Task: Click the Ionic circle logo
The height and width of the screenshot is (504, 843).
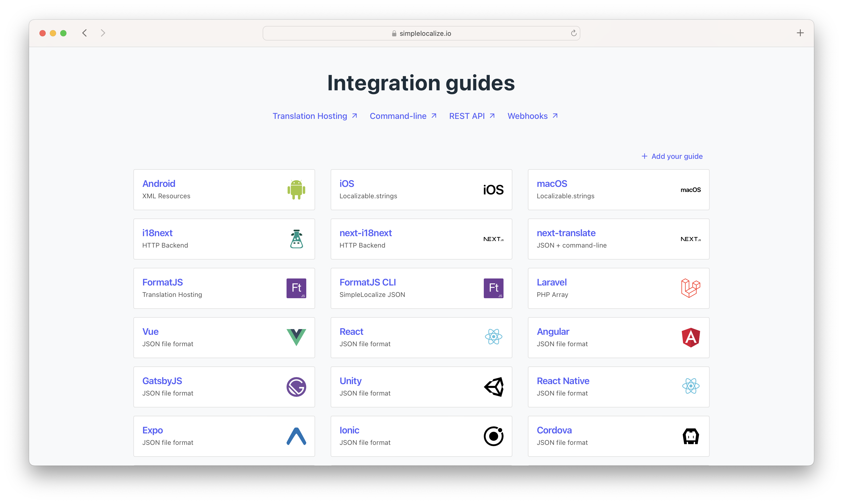Action: pos(493,436)
